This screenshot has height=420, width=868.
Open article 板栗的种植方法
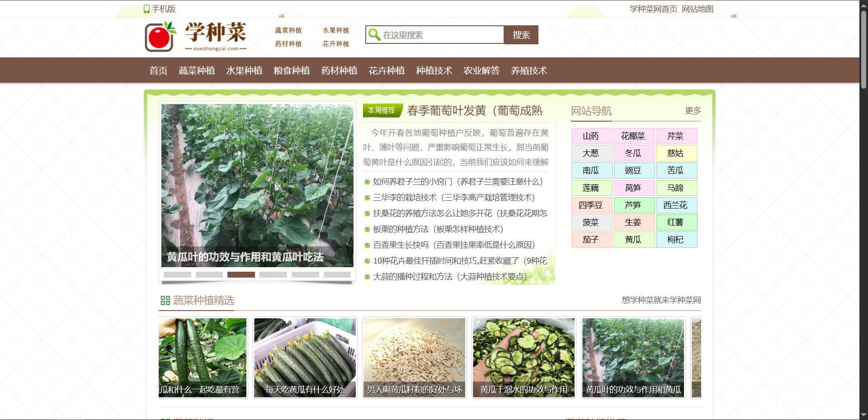[x=438, y=229]
